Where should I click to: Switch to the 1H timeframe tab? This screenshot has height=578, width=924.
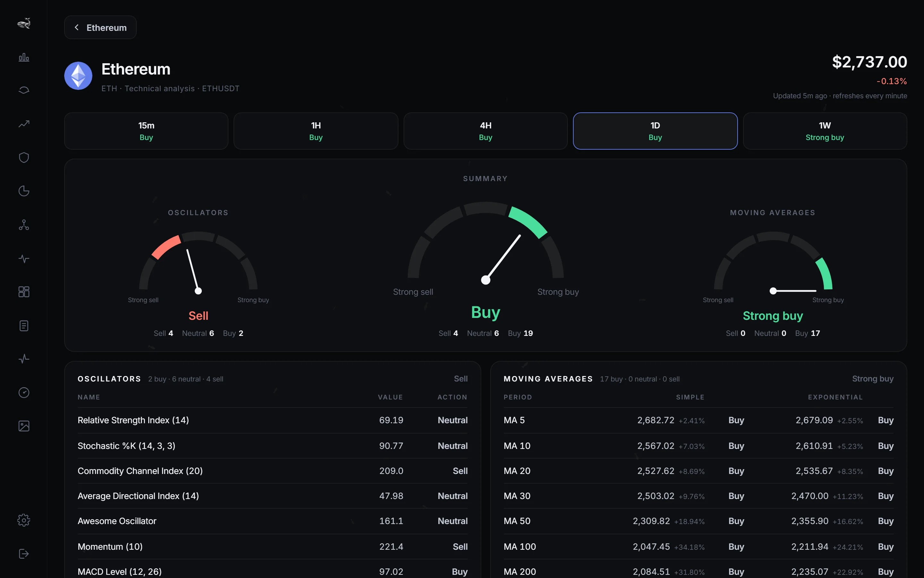(316, 131)
